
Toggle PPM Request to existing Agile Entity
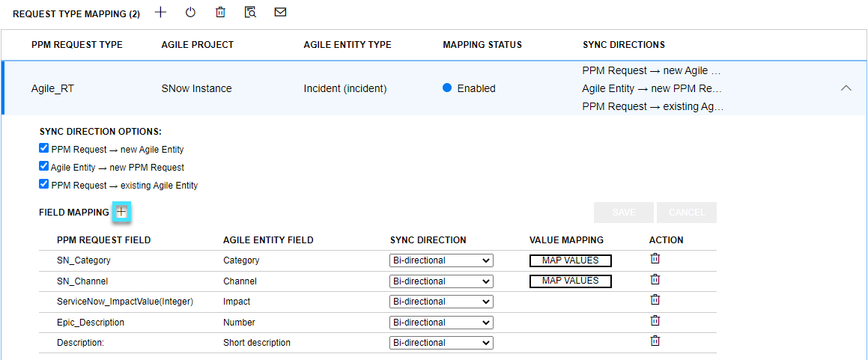pyautogui.click(x=44, y=184)
